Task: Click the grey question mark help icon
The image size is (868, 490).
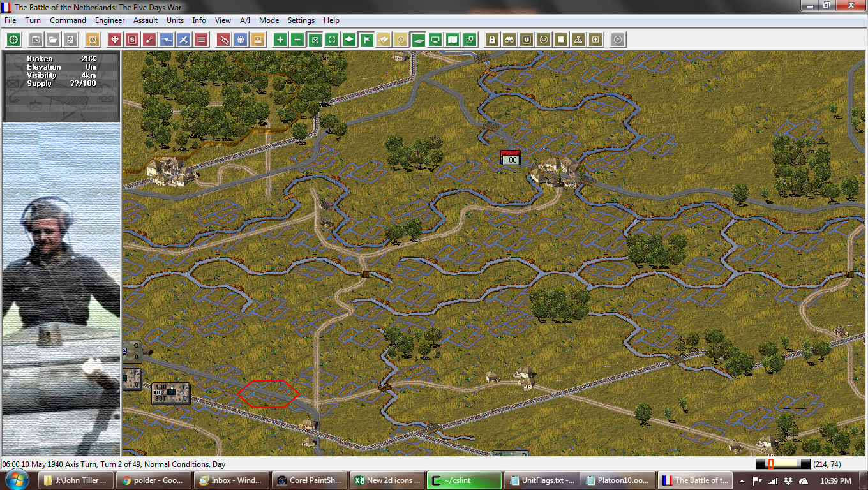Action: point(618,40)
